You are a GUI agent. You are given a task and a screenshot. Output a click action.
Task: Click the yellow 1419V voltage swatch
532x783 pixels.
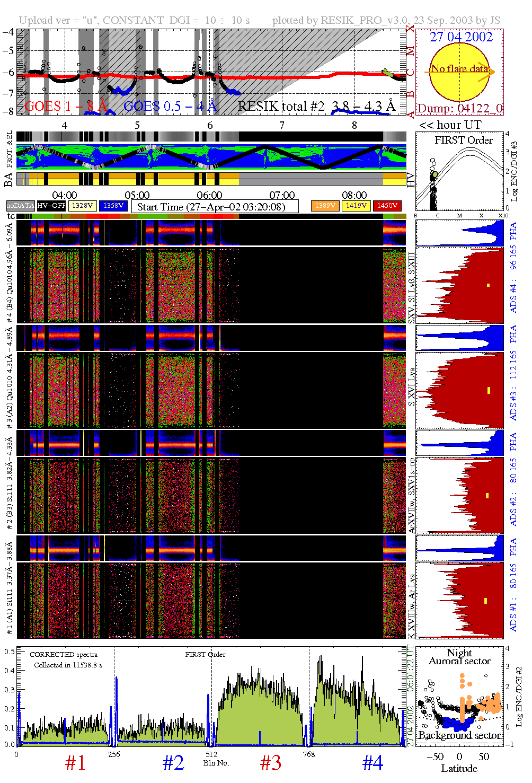click(356, 206)
